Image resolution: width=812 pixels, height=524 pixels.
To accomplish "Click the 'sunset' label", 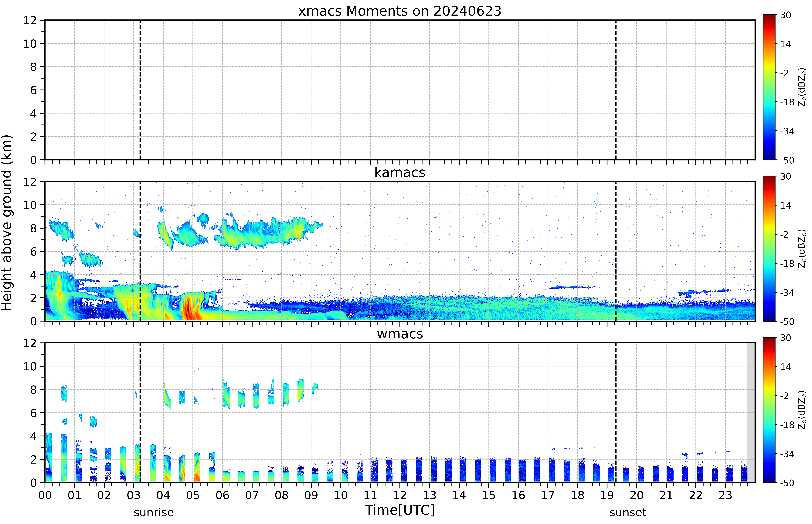I will click(628, 512).
